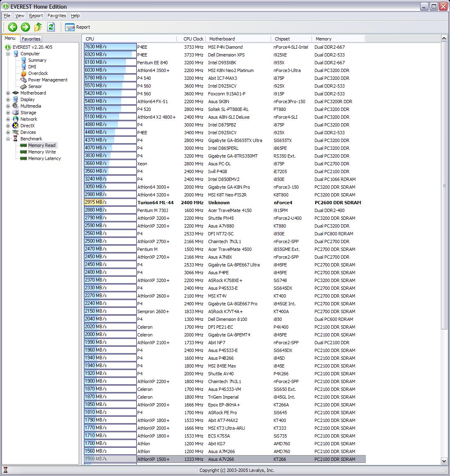This screenshot has width=450, height=476.
Task: Click the Computer icon in the tree
Action: (16, 54)
